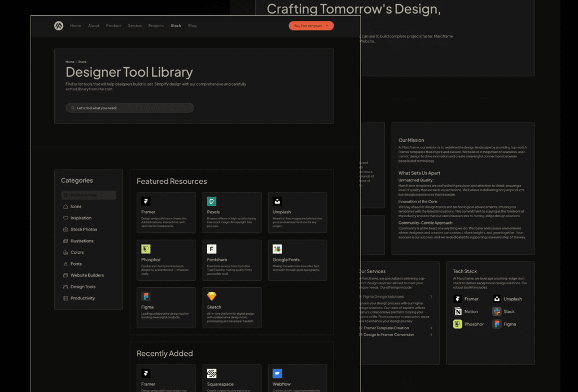Click the Recently Added heading

(165, 353)
